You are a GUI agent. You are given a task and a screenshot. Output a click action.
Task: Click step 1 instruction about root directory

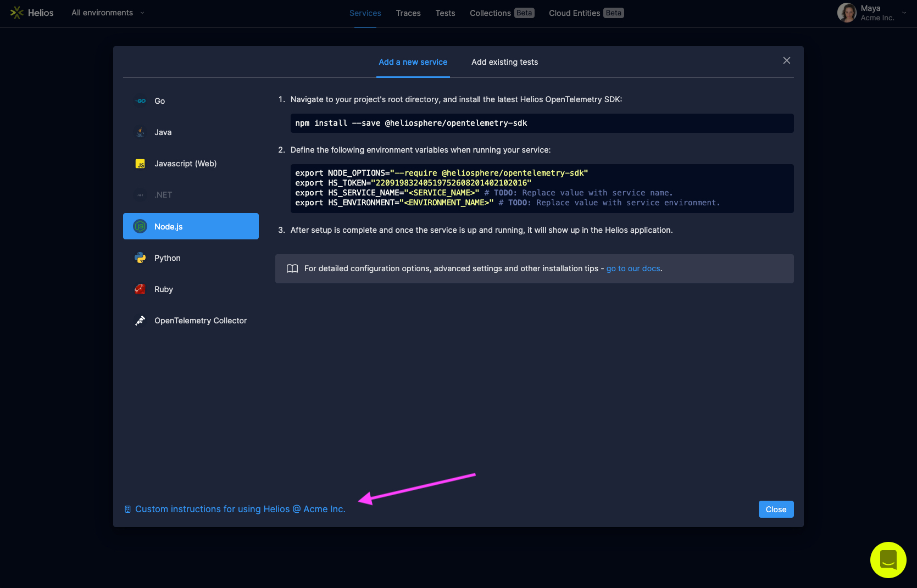[456, 99]
